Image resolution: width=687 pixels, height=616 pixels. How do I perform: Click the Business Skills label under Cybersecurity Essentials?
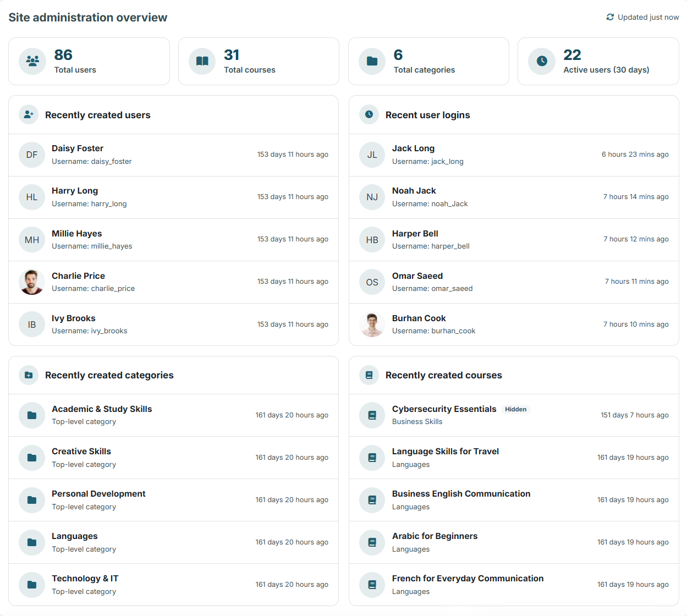click(417, 422)
